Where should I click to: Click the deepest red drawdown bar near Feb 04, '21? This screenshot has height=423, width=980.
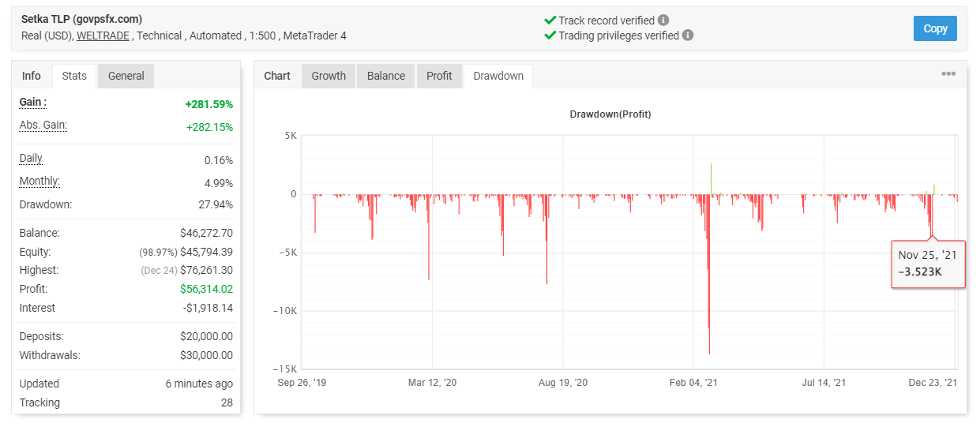(709, 274)
